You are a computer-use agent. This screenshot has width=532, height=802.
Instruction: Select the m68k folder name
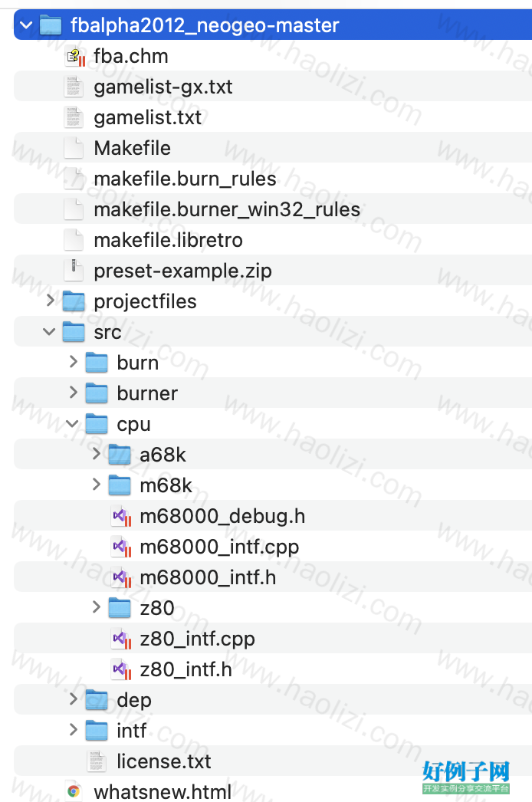(166, 485)
